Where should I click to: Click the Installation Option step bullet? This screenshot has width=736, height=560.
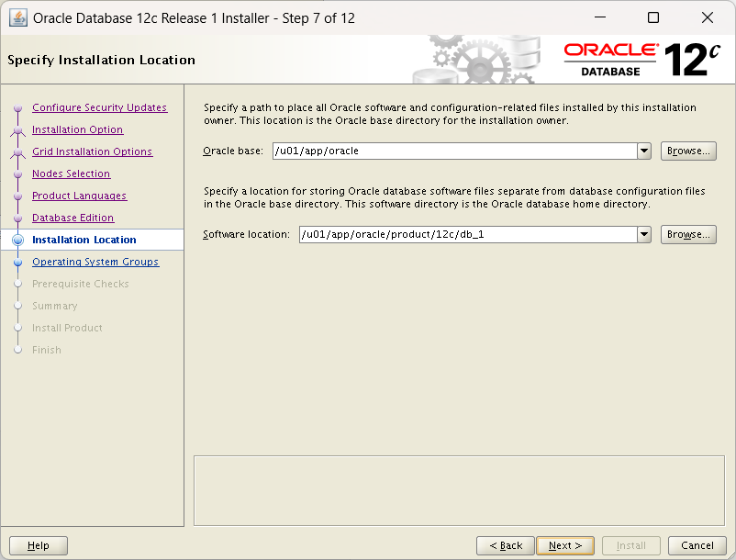pos(17,130)
